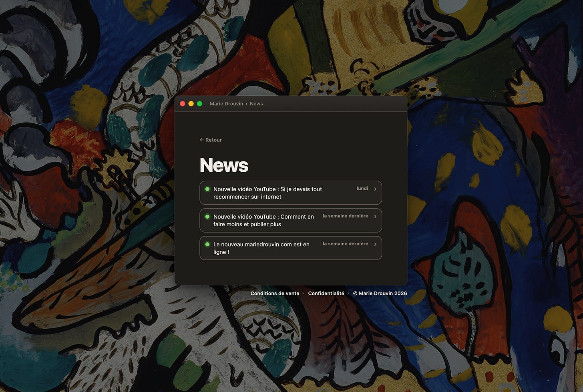This screenshot has height=392, width=583.
Task: Go back using the Retour link
Action: coord(211,140)
